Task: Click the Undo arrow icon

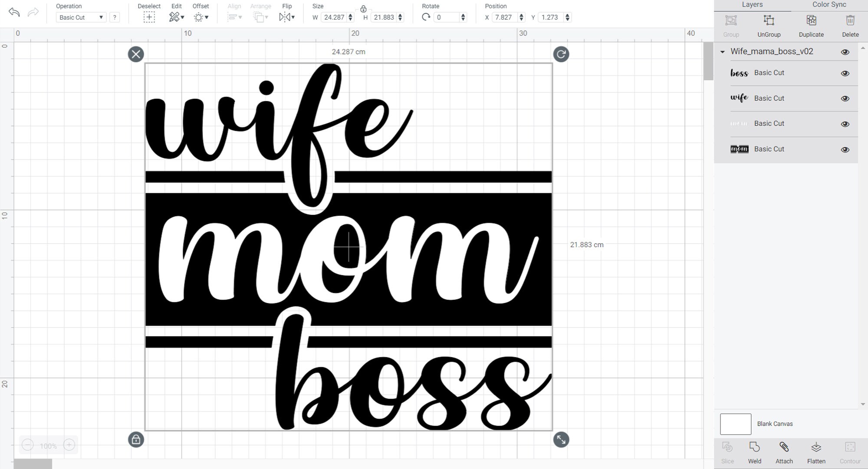Action: click(x=14, y=12)
